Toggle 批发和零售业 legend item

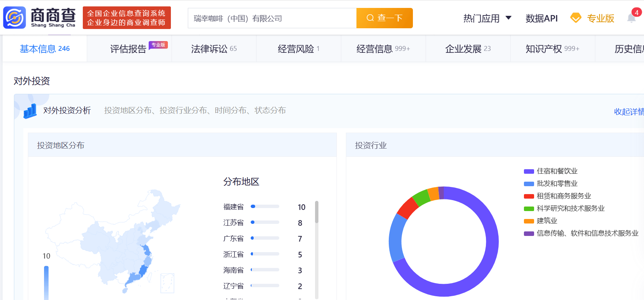557,184
